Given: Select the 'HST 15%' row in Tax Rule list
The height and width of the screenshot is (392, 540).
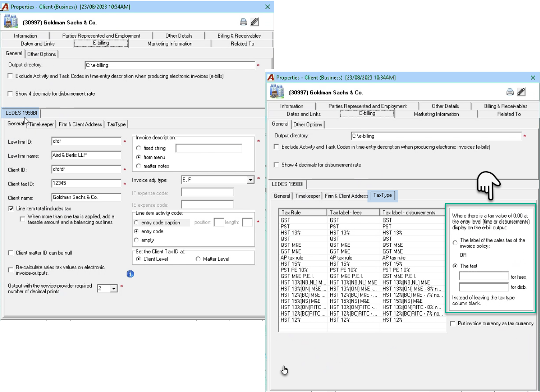Looking at the screenshot, I should tap(303, 264).
